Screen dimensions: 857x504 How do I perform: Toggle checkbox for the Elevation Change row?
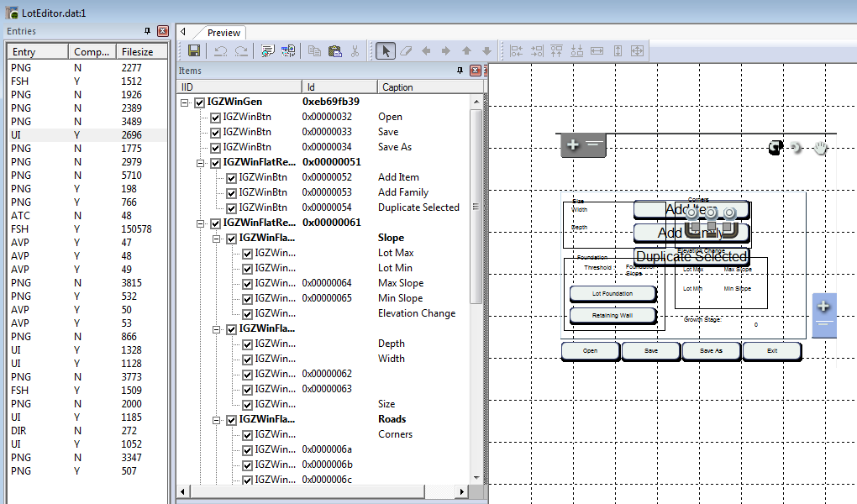[x=248, y=314]
